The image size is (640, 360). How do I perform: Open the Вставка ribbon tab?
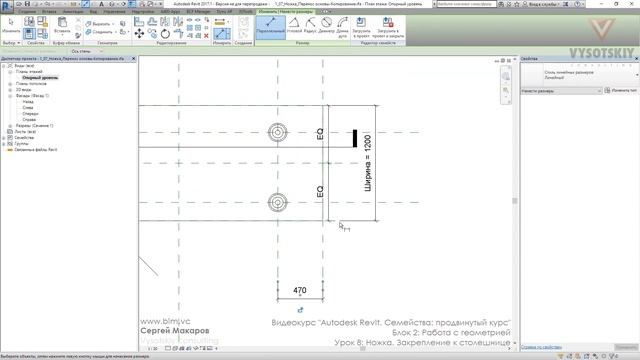tap(49, 12)
